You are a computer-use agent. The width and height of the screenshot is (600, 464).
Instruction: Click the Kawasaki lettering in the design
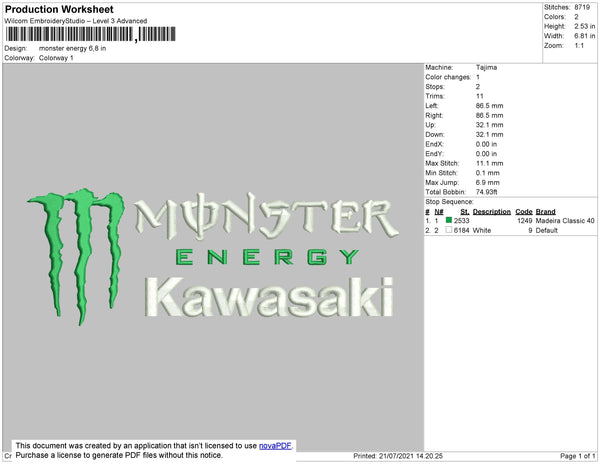point(269,297)
